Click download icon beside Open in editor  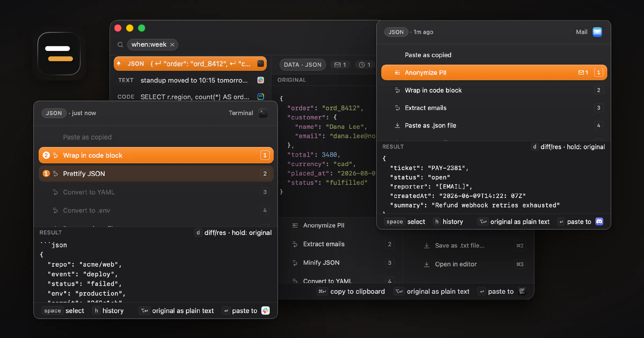tap(427, 264)
